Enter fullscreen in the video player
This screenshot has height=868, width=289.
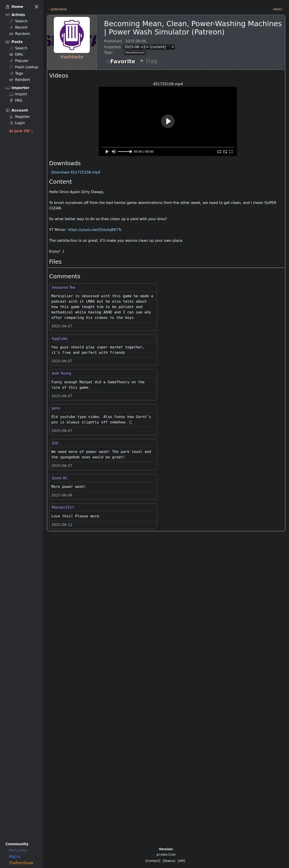point(231,152)
